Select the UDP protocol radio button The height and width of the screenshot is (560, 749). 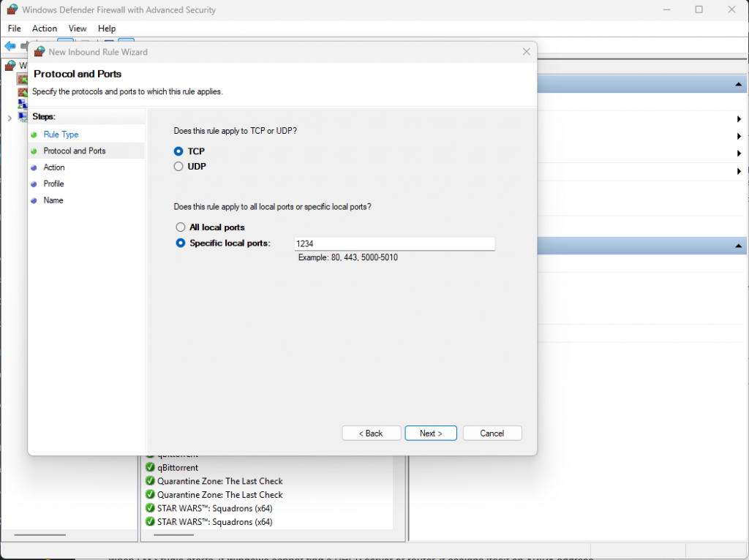[x=178, y=167]
